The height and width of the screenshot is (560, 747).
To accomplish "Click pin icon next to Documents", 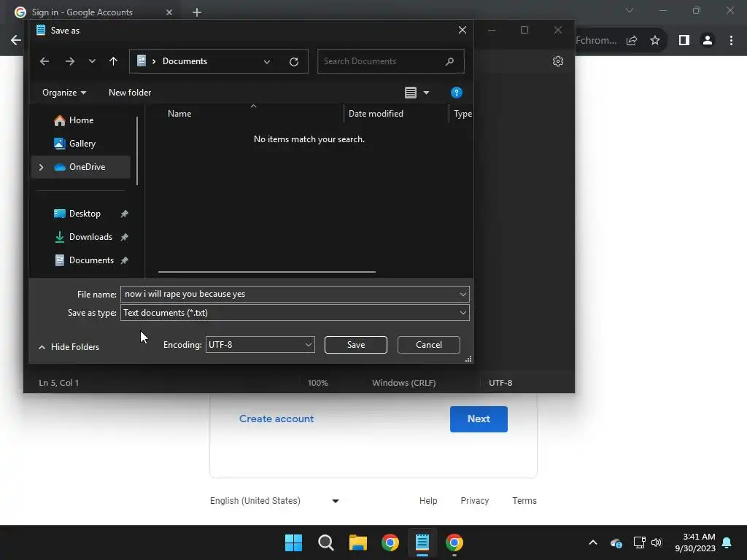I will [124, 260].
